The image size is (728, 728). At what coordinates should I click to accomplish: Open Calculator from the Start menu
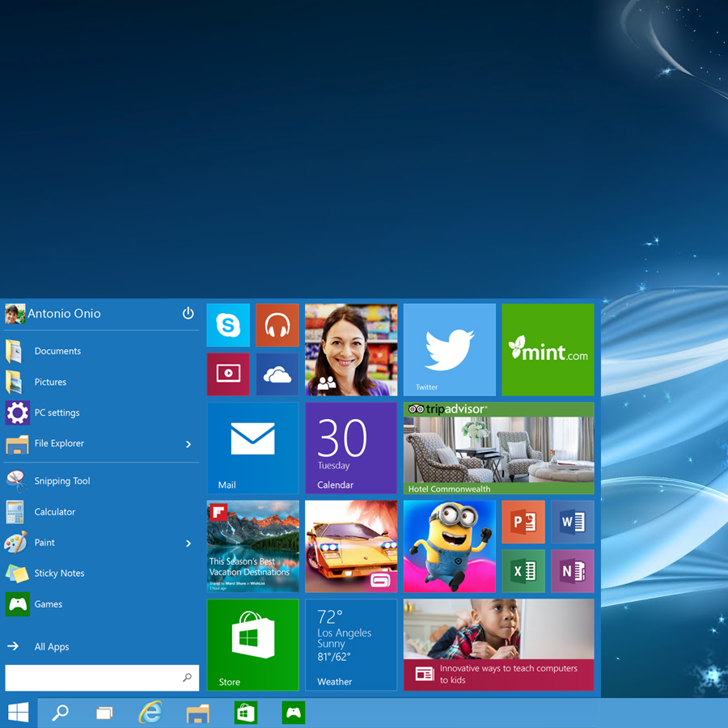tap(55, 511)
